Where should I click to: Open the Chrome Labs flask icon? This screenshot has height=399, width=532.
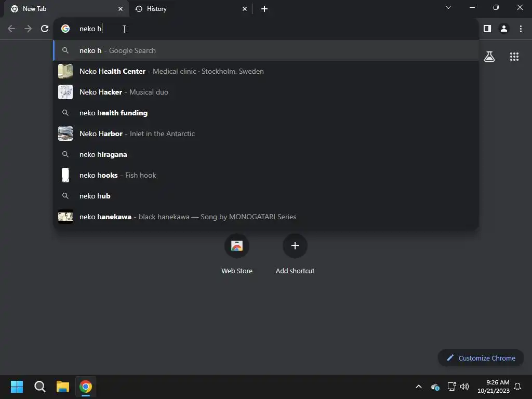(x=489, y=57)
